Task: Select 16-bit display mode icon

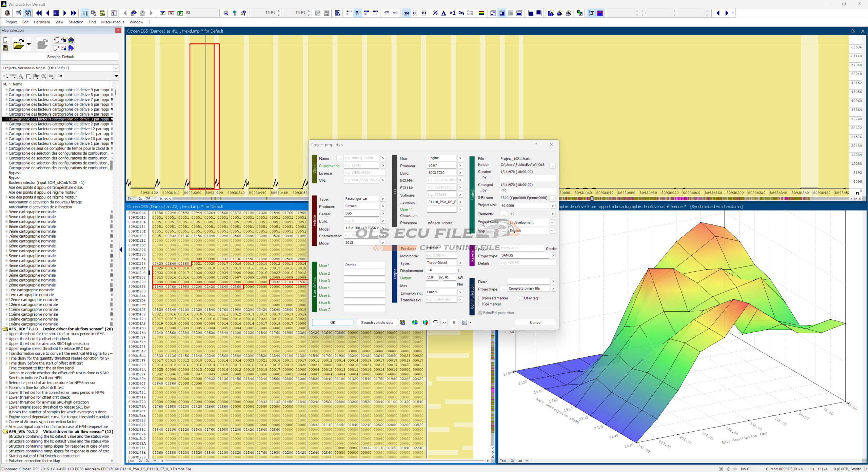Action: [x=357, y=13]
